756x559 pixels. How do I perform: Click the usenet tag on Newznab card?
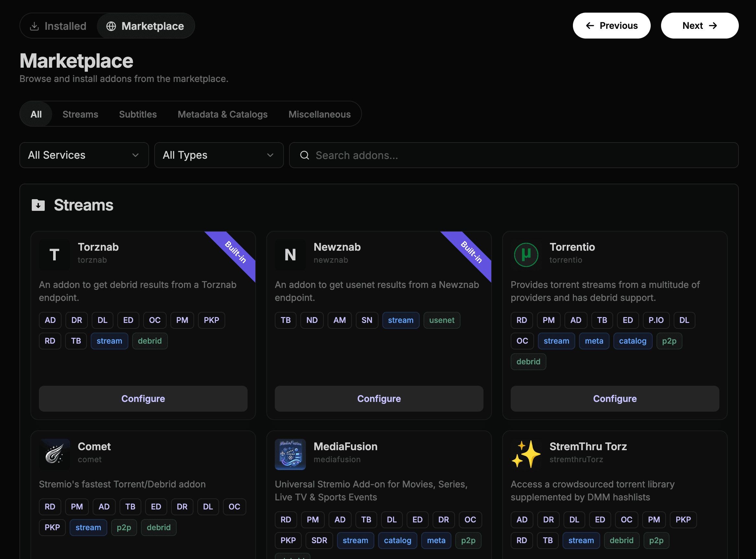(x=441, y=320)
